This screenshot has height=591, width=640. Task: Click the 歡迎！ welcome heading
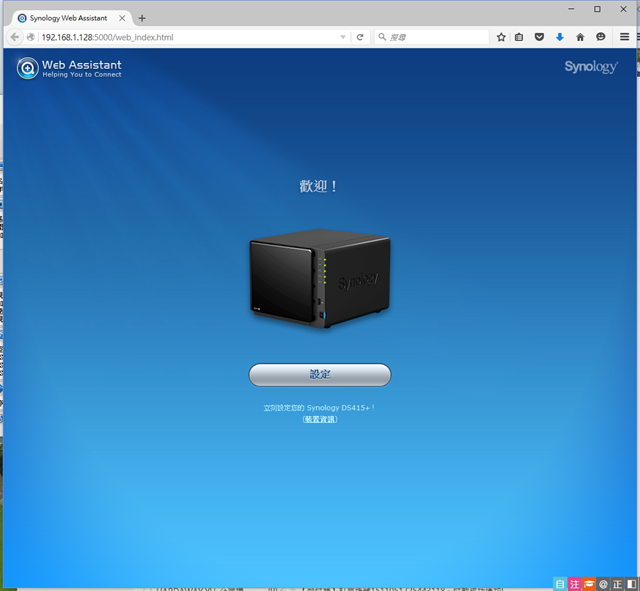(318, 187)
